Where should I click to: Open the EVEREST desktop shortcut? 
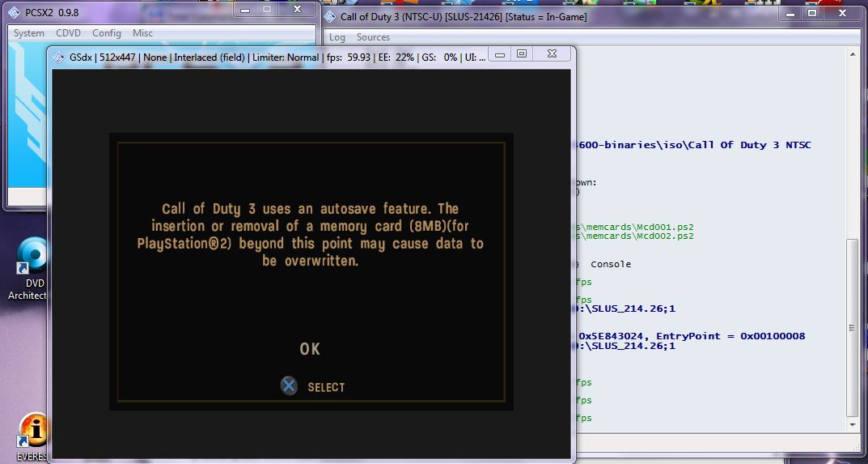click(x=32, y=437)
